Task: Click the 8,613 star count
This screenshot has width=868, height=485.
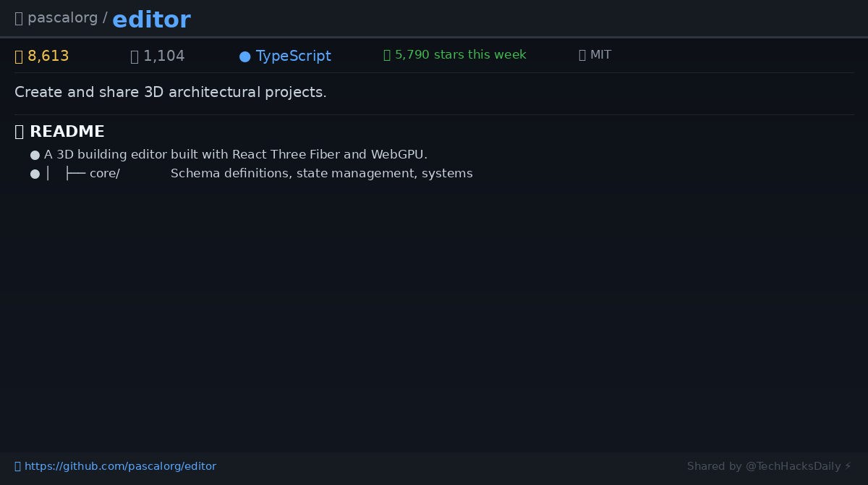Action: click(48, 56)
